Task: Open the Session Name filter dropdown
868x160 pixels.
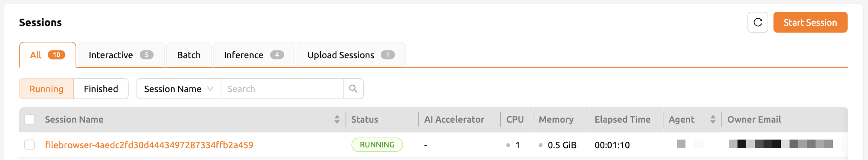Action: [x=179, y=89]
